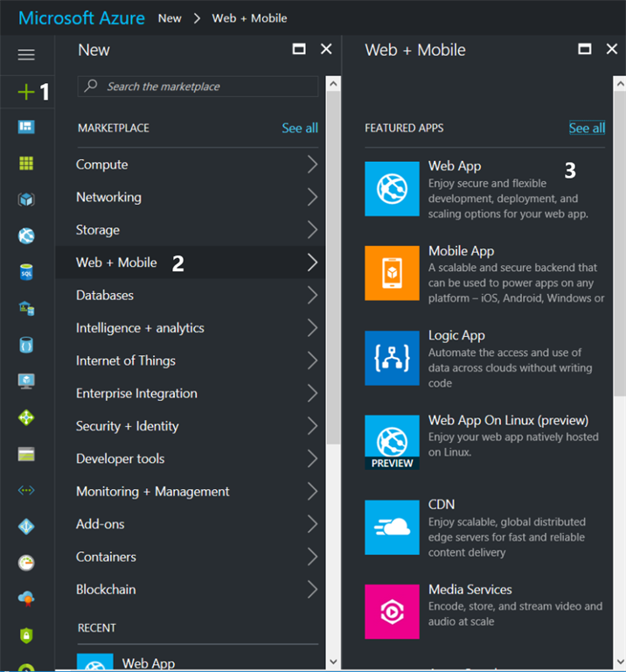Click the orange Mobile App tile icon
This screenshot has height=672, width=626.
click(392, 273)
